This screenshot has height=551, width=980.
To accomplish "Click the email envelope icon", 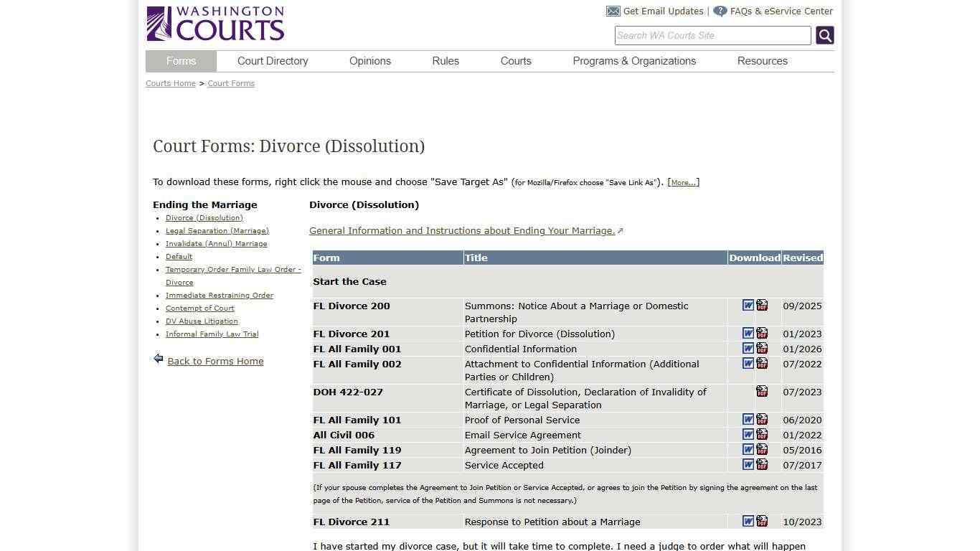I will click(613, 11).
